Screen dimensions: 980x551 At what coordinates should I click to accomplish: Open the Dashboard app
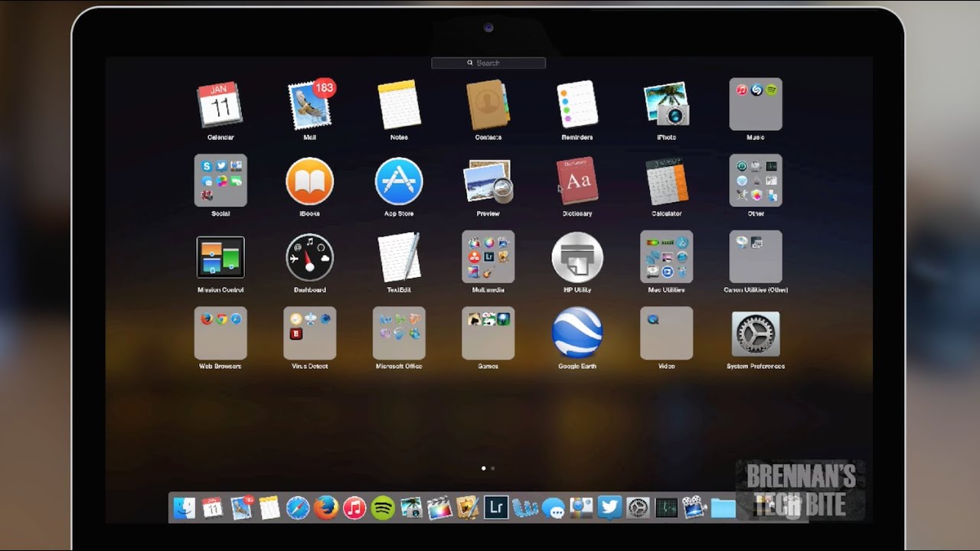[310, 257]
